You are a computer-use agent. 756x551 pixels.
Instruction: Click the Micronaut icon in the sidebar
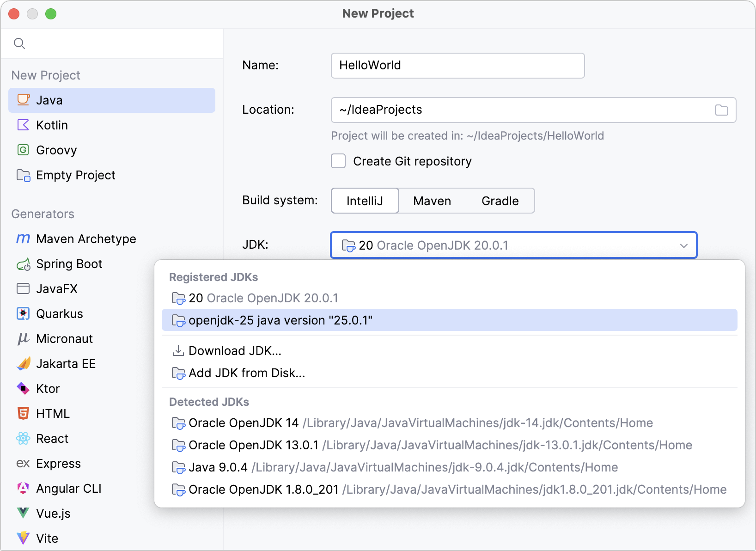[x=23, y=338]
